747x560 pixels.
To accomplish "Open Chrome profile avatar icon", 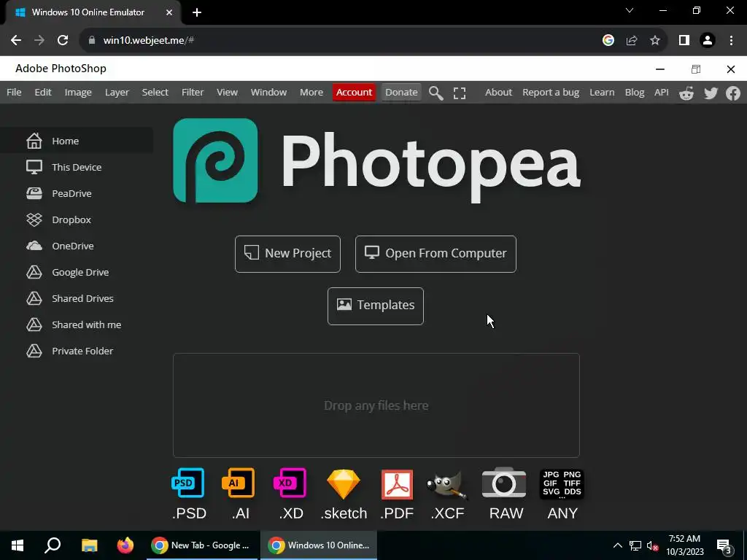I will click(708, 41).
